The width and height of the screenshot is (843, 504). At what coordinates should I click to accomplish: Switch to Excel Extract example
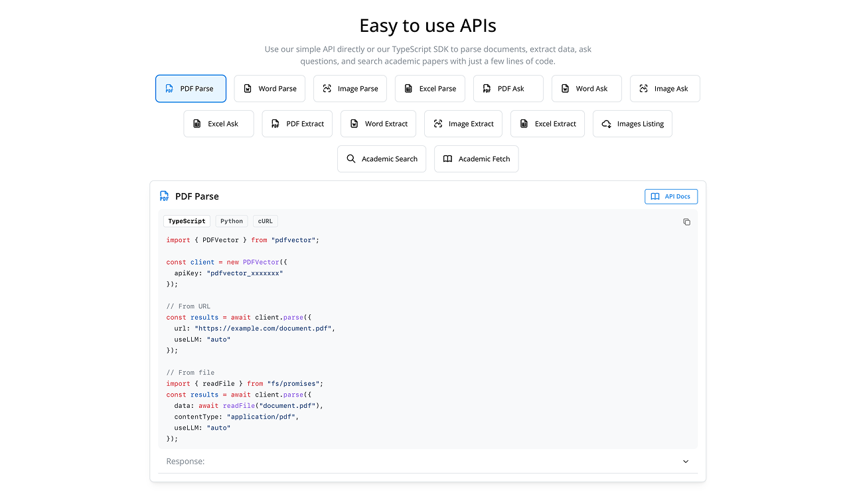(x=548, y=124)
